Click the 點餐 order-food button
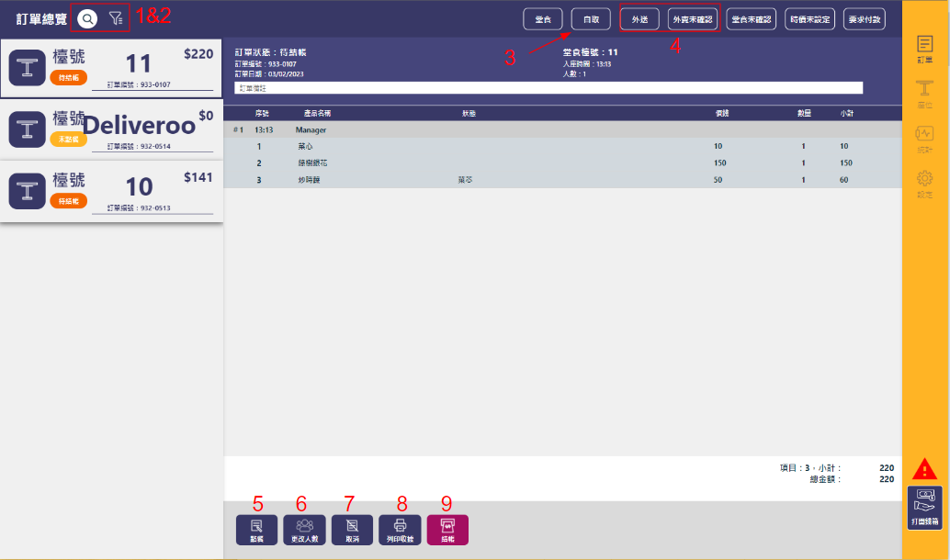The image size is (950, 560). pyautogui.click(x=257, y=530)
